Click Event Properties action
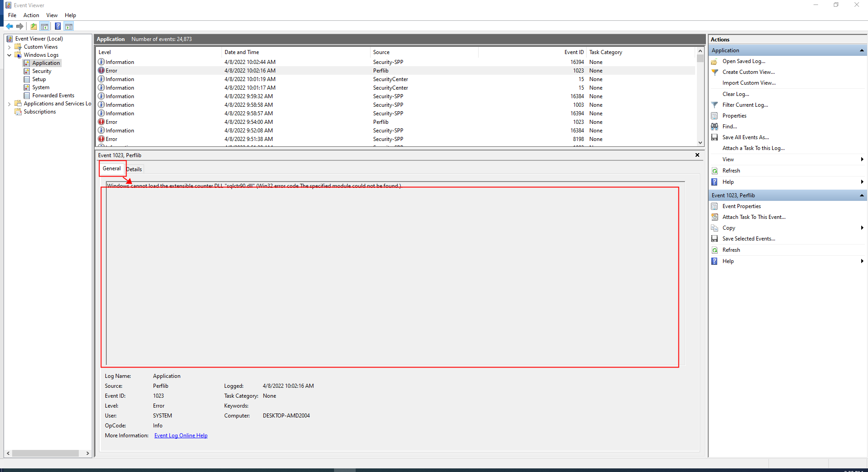The image size is (868, 472). 741,206
